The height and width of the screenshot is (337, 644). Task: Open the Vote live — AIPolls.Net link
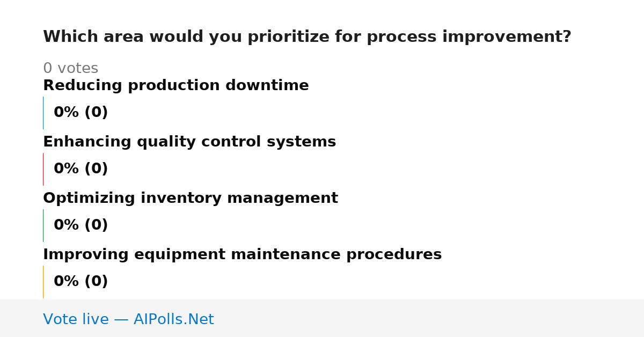coord(128,319)
